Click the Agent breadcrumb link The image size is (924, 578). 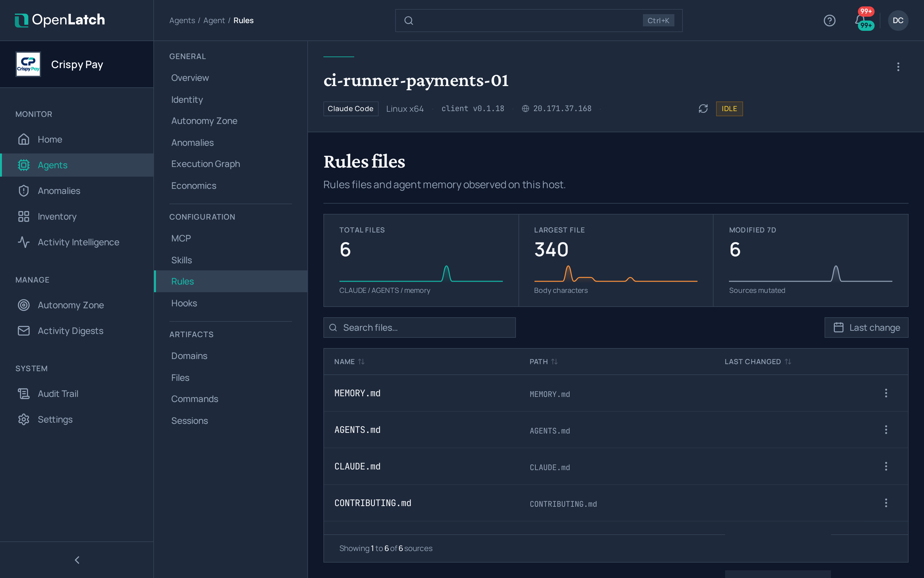point(214,20)
